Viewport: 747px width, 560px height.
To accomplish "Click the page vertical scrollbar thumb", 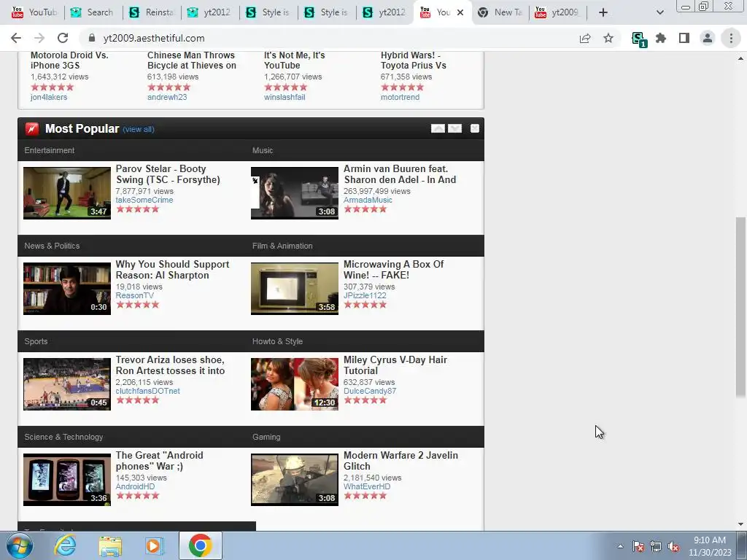I will [x=740, y=307].
